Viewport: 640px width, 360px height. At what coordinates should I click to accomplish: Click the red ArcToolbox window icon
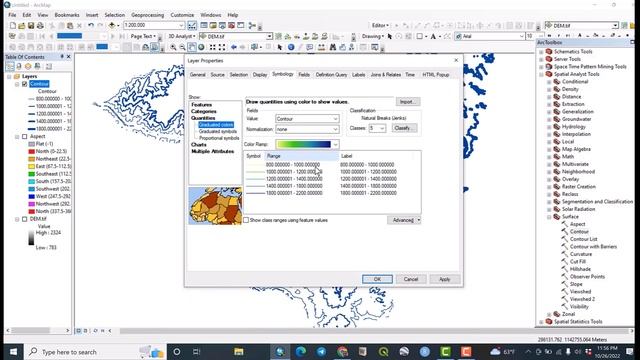click(x=231, y=25)
